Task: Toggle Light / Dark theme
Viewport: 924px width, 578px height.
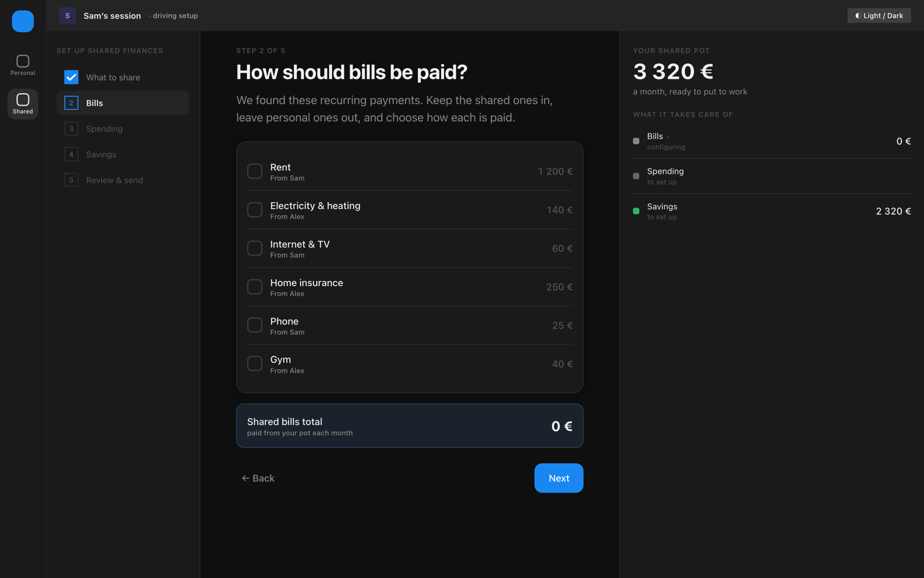Action: 879,16
